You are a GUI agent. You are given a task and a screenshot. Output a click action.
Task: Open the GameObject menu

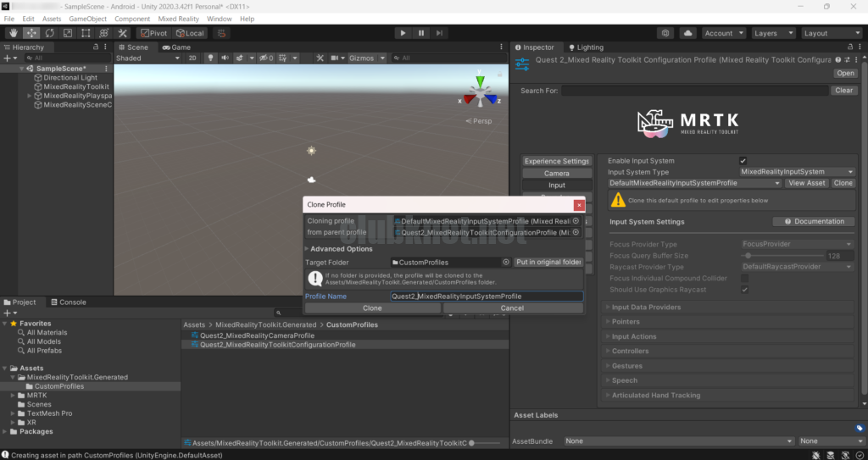pos(87,19)
